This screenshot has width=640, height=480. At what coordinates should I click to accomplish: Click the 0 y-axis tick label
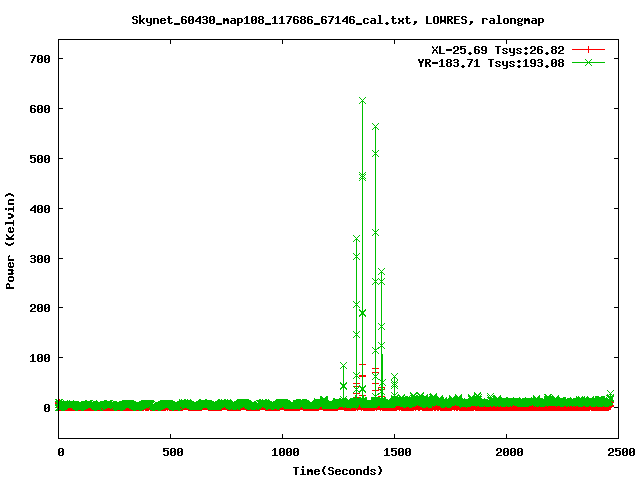tap(47, 408)
